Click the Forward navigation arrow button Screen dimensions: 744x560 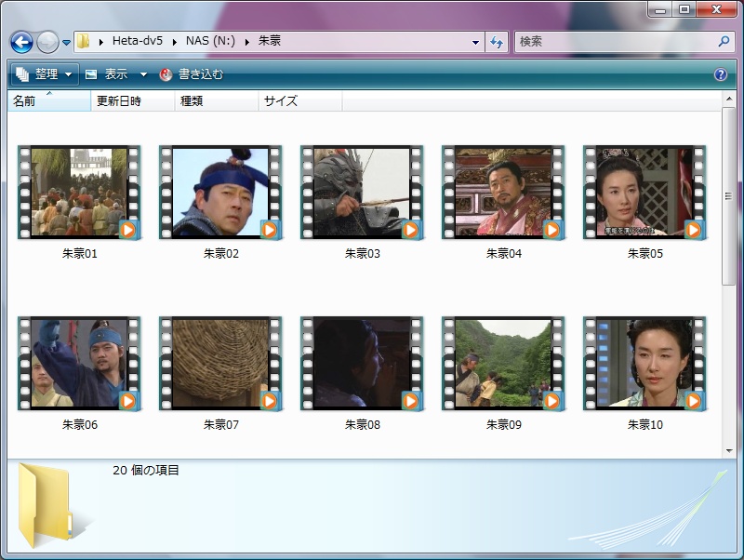pos(48,42)
